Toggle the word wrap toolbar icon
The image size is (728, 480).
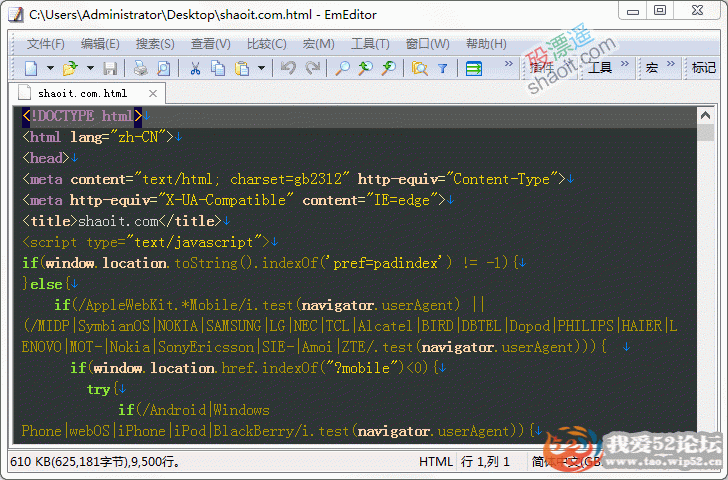(x=474, y=68)
